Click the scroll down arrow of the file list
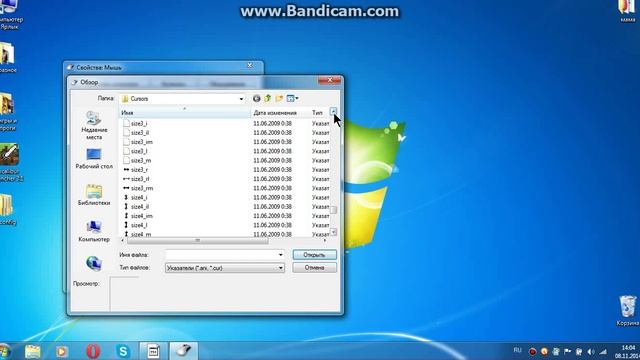 tap(333, 232)
